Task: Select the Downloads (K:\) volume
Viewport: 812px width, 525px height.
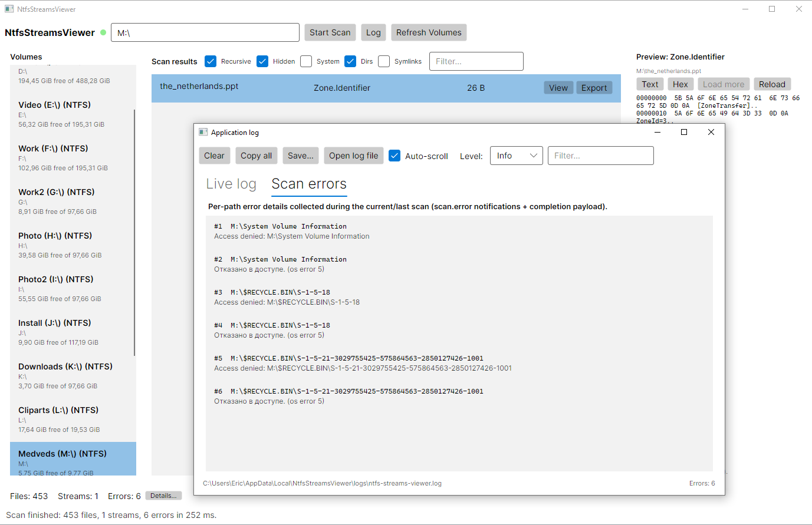Action: pos(73,376)
